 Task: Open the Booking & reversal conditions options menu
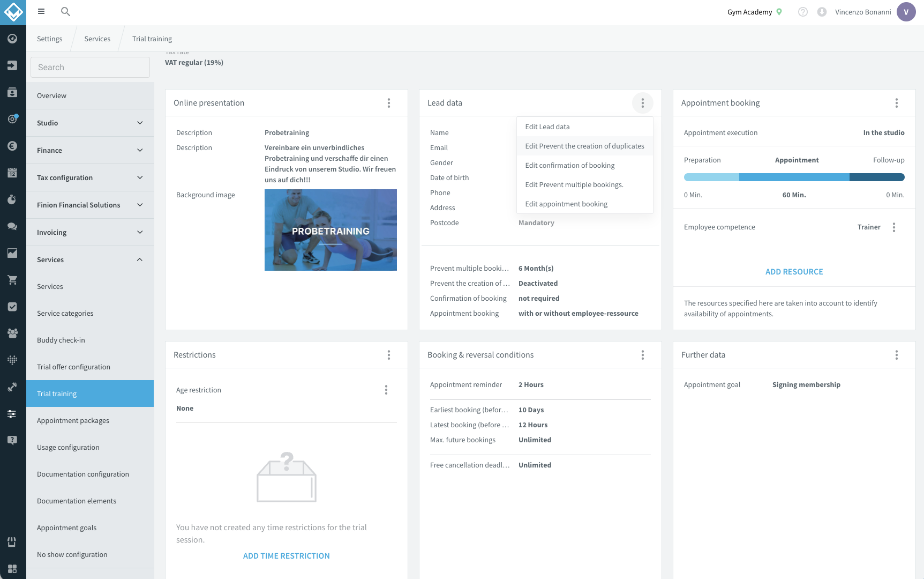643,355
